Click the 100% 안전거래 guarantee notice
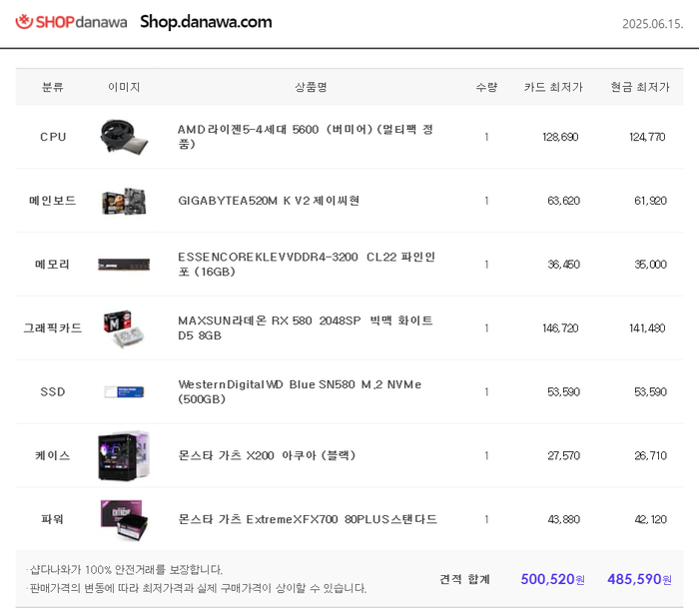Image resolution: width=699 pixels, height=616 pixels. (125, 569)
